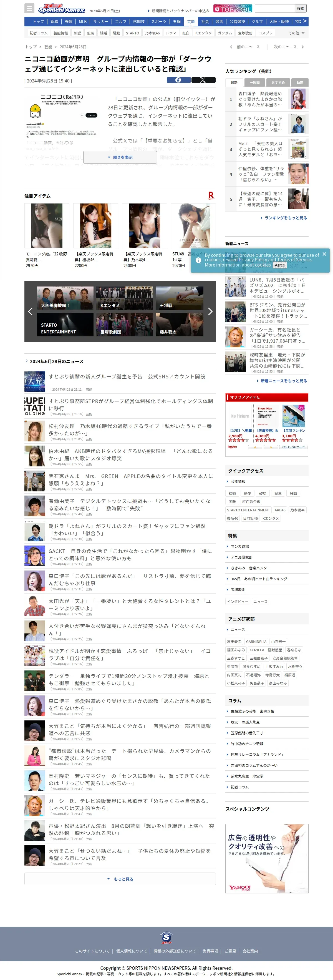Click トップ breadcrumb link

(x=31, y=47)
